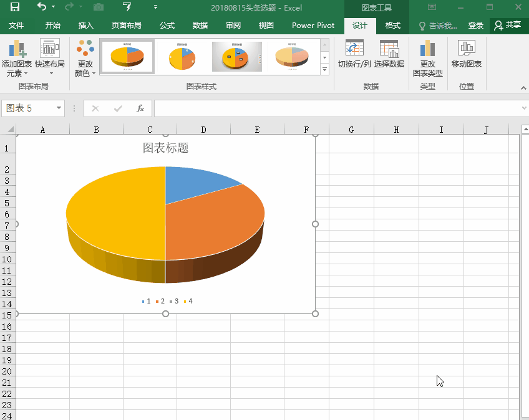Click the chart styles gallery scroll down arrow

[x=324, y=57]
